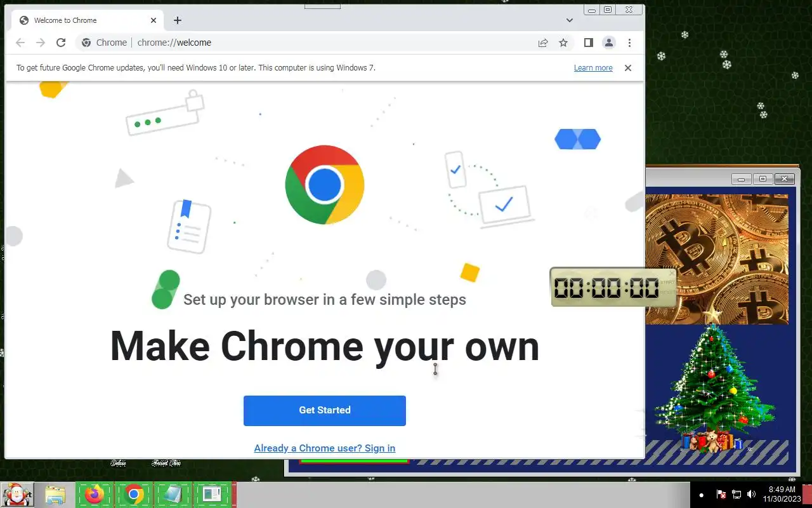This screenshot has width=812, height=508.
Task: Click the Christmas tree image in background window
Action: [714, 380]
